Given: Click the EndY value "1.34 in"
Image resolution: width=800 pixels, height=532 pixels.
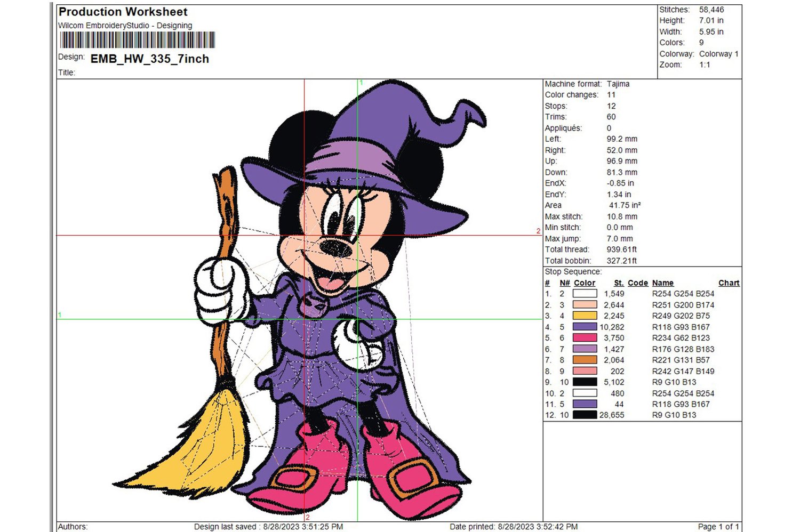Looking at the screenshot, I should click(619, 195).
